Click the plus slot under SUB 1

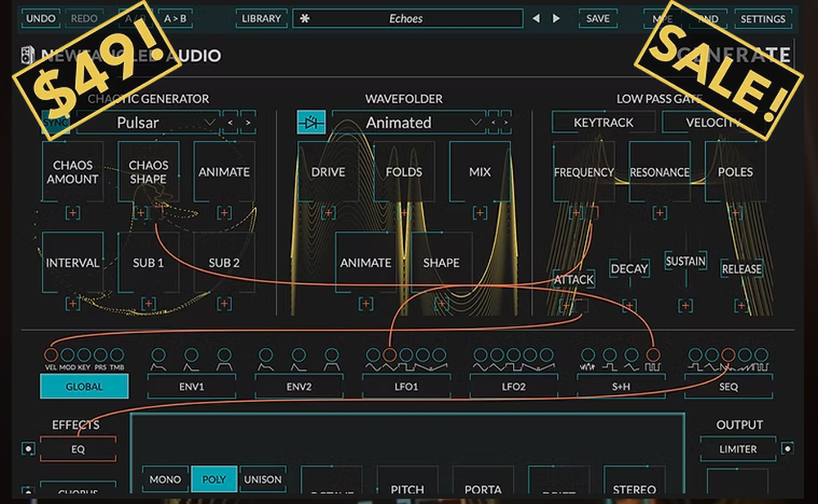pos(148,304)
